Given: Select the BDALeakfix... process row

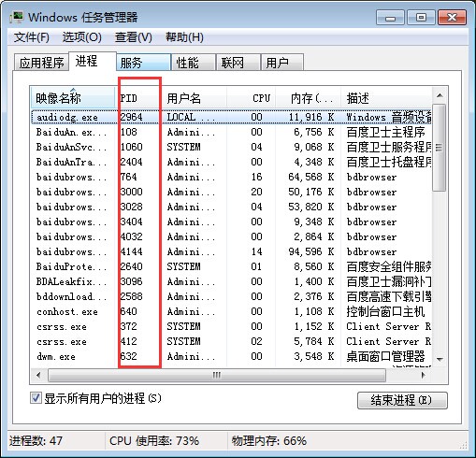Looking at the screenshot, I should [x=231, y=281].
